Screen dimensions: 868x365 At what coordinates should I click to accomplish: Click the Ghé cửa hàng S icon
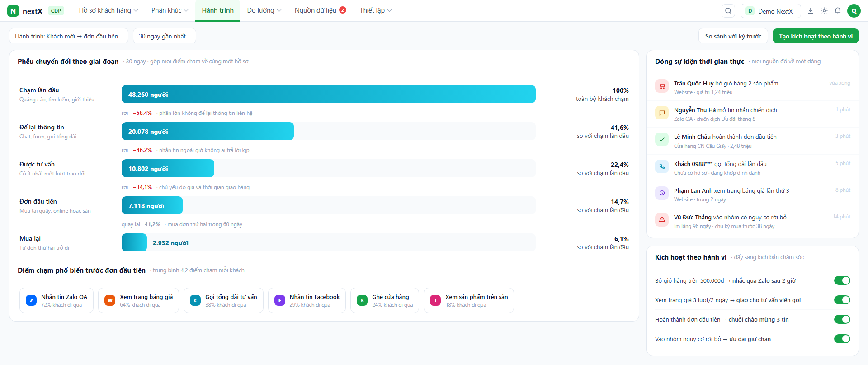click(x=362, y=300)
